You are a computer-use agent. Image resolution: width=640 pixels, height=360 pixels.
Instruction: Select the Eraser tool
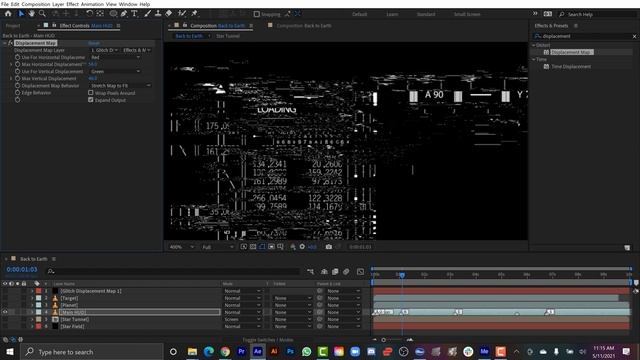click(169, 13)
